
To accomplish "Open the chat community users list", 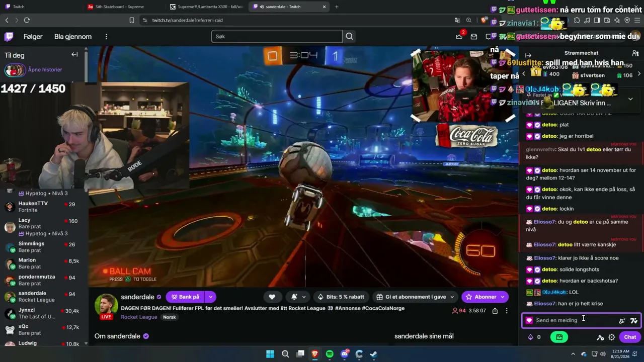I will pyautogui.click(x=635, y=53).
